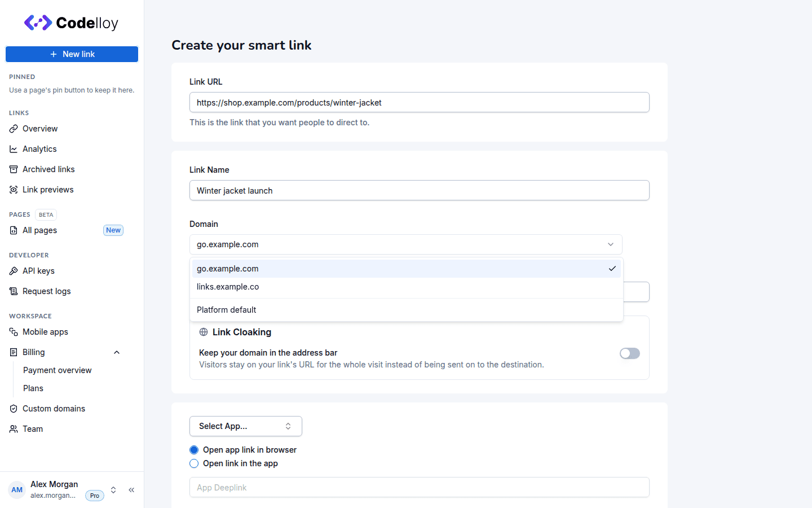Click the AM user avatar

click(x=17, y=490)
